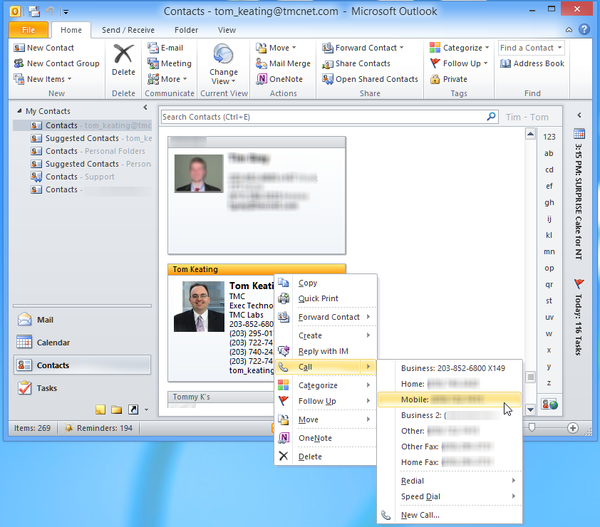Jump to letter index 123 in contacts

click(549, 136)
